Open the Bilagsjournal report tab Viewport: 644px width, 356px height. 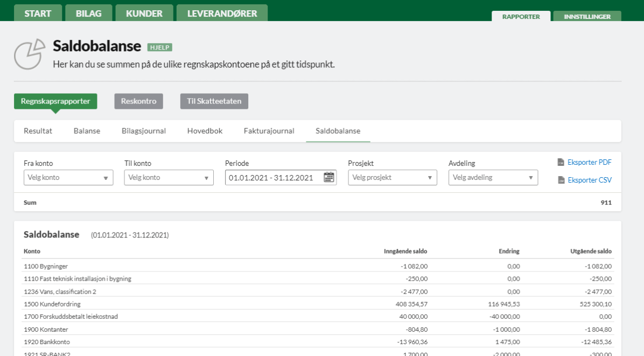(x=144, y=131)
